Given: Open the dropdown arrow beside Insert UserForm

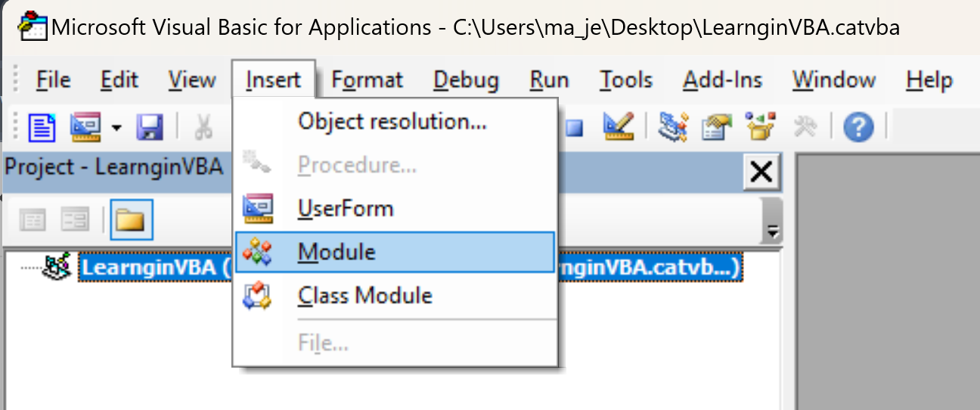Looking at the screenshot, I should (x=116, y=126).
